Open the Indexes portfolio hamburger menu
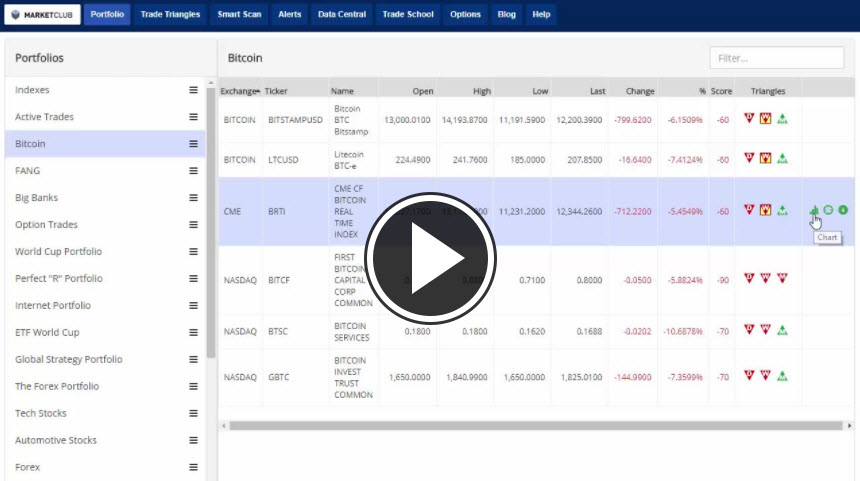 194,90
